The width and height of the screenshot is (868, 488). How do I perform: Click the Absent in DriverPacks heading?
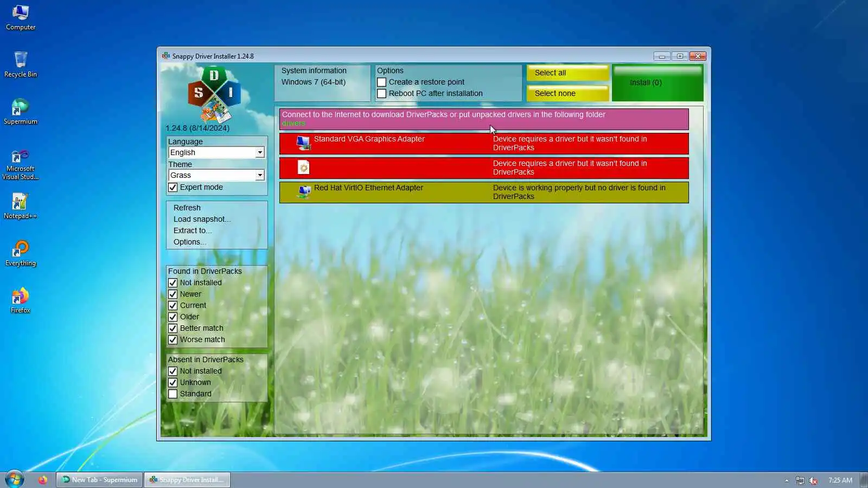(206, 360)
